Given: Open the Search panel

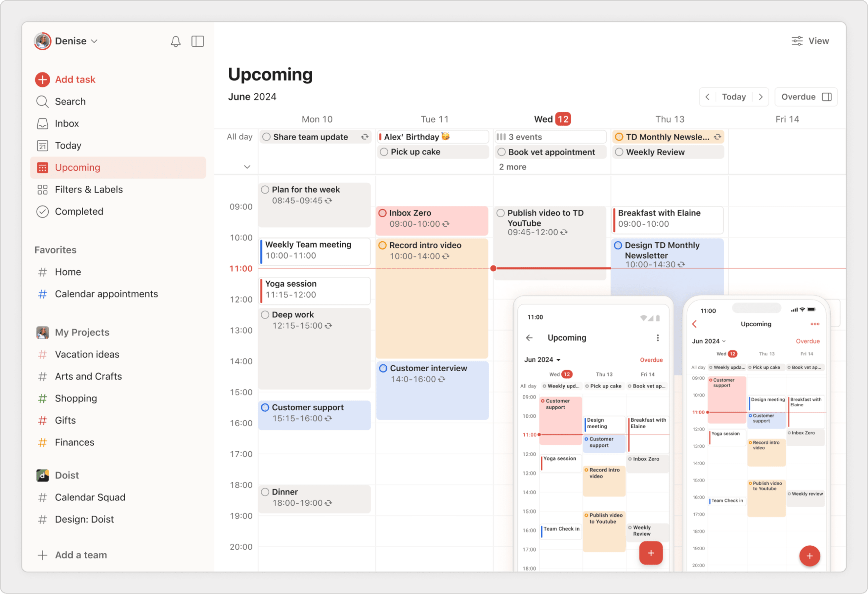Looking at the screenshot, I should click(x=70, y=101).
